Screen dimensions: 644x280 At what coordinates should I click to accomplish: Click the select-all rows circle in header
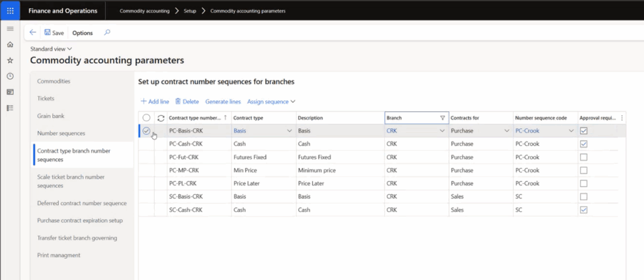click(x=147, y=118)
